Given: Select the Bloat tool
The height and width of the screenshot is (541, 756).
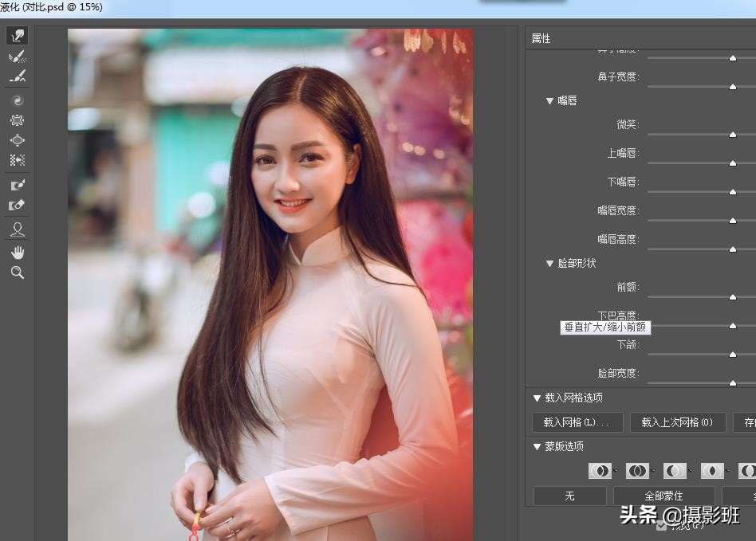Looking at the screenshot, I should point(18,140).
